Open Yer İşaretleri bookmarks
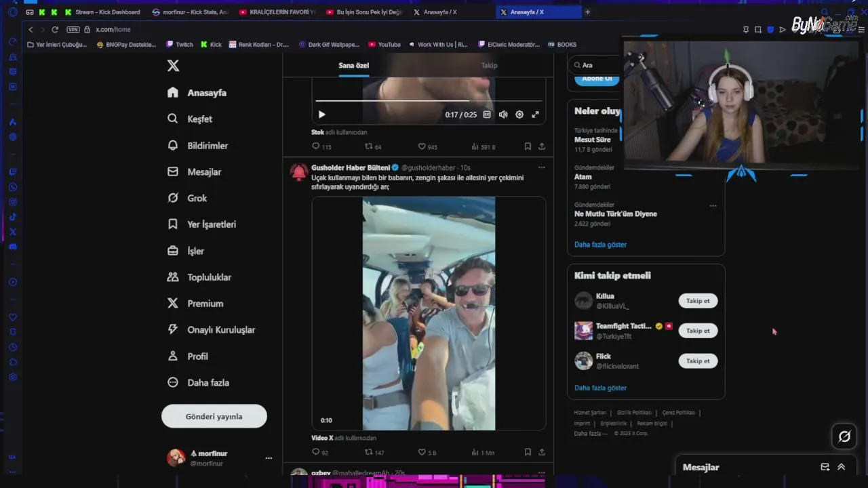The width and height of the screenshot is (868, 488). [201, 224]
